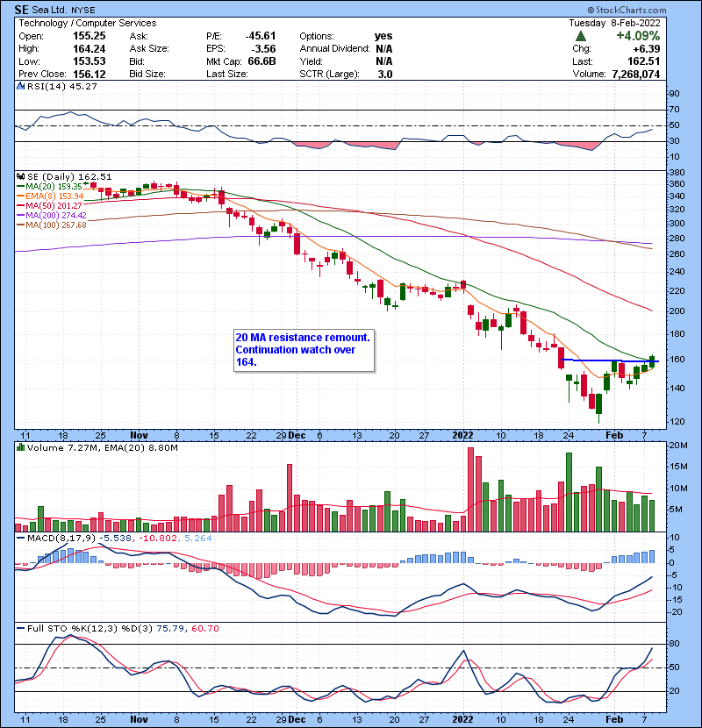
Task: Click the High value 164.24
Action: coord(90,49)
